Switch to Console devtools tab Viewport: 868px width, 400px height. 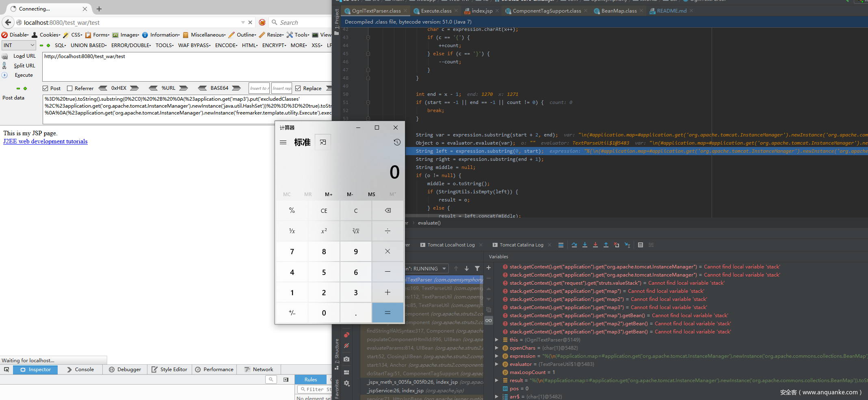(x=80, y=370)
